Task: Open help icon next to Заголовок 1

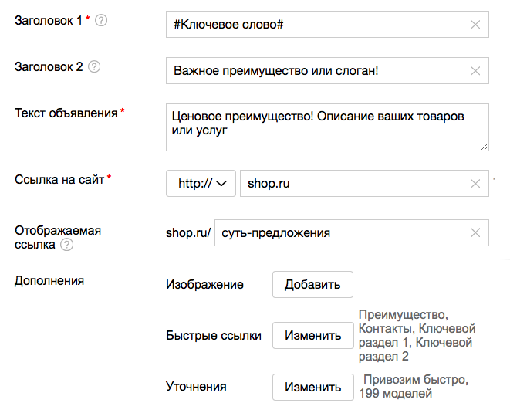Action: (x=101, y=21)
